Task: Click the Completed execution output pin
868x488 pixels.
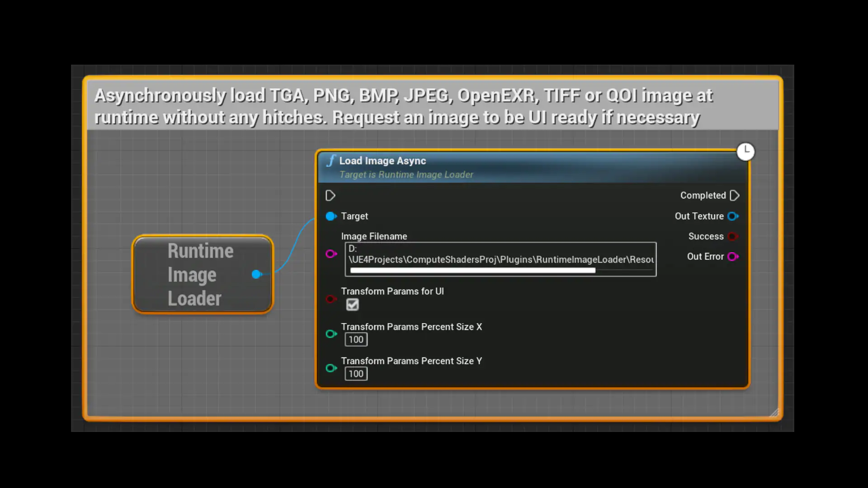Action: click(x=735, y=196)
